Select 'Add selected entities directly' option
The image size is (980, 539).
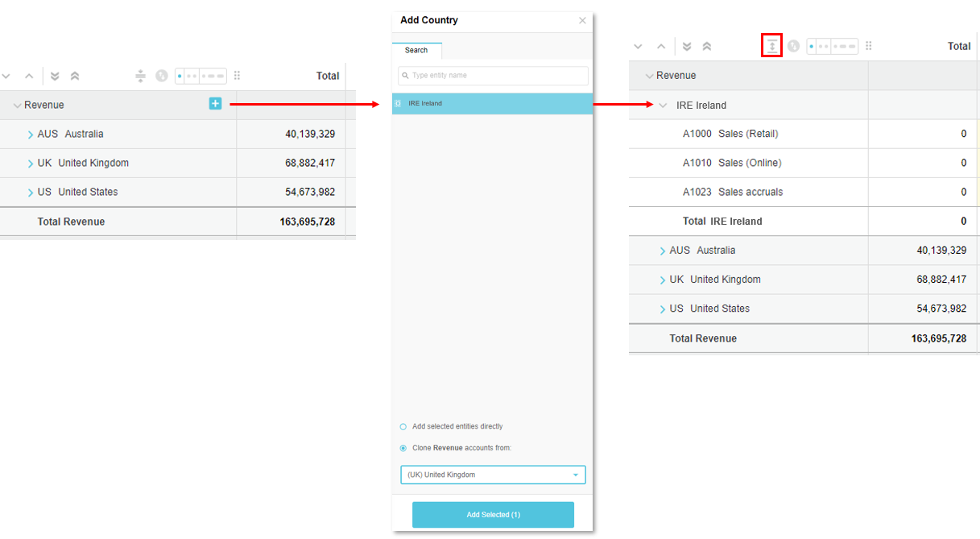(403, 427)
